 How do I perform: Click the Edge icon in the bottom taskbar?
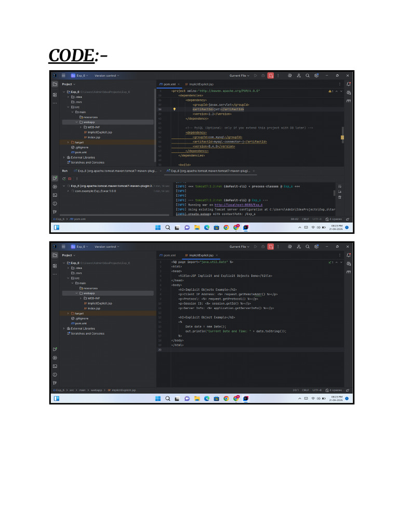pos(207,398)
